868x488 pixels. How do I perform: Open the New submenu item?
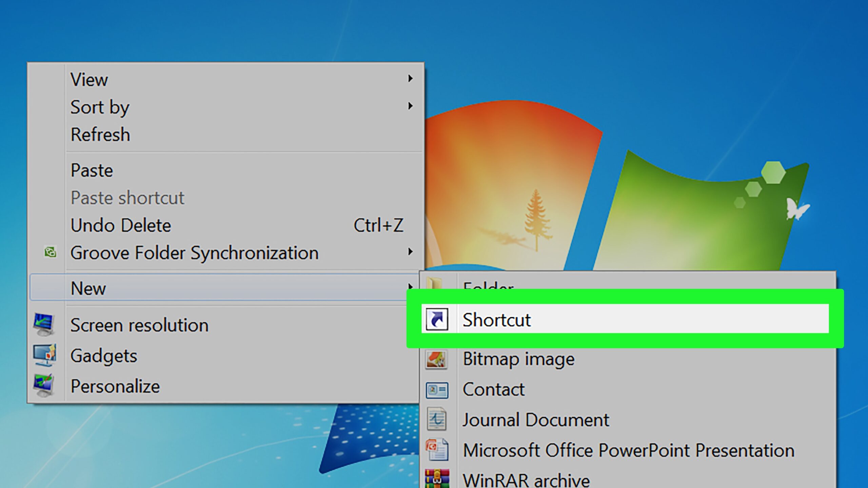88,288
